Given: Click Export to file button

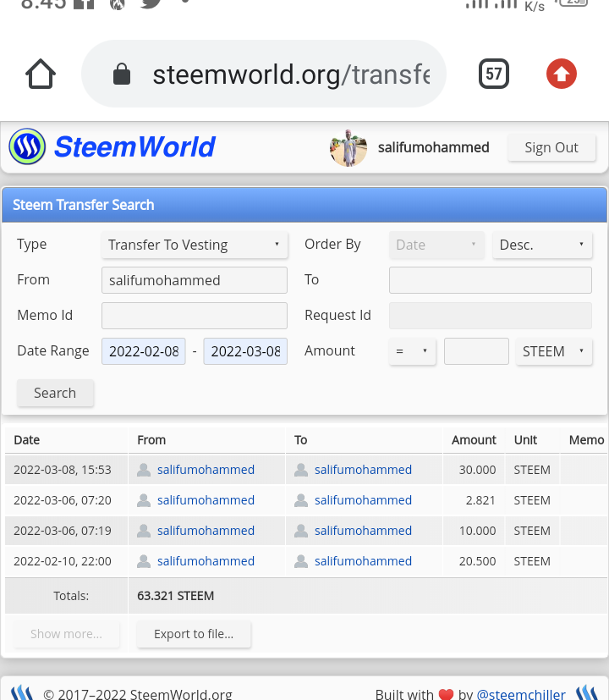Looking at the screenshot, I should (x=194, y=634).
